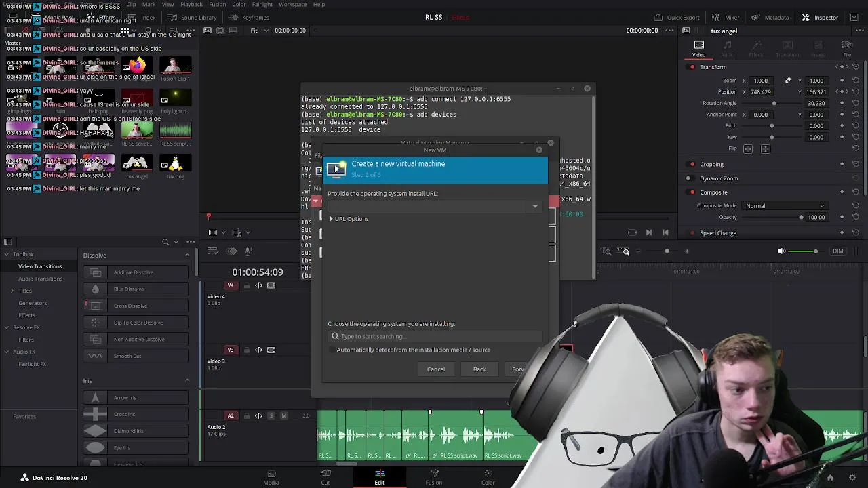Click the Rotation Angle slider handle
This screenshot has width=868, height=488.
click(774, 103)
